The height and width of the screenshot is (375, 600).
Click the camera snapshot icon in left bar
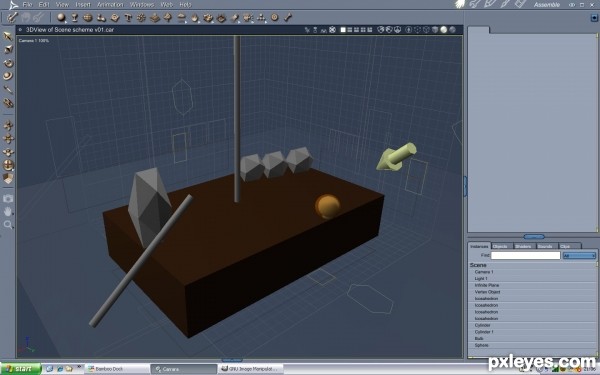coord(8,198)
